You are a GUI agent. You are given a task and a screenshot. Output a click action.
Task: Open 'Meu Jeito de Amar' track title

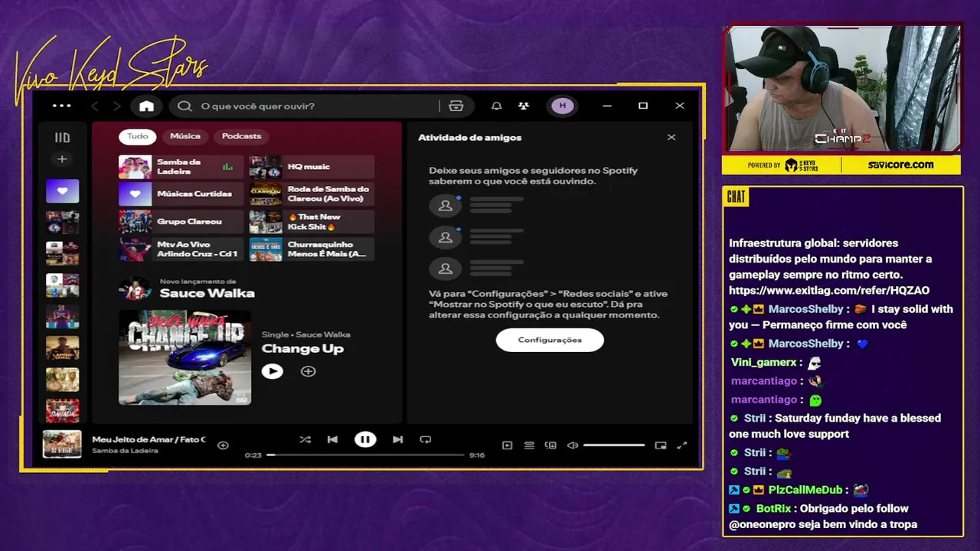(149, 439)
